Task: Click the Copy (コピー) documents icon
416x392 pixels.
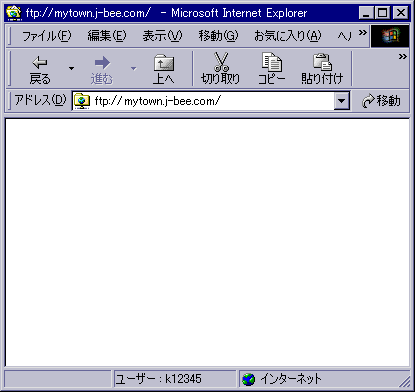Action: 272,62
